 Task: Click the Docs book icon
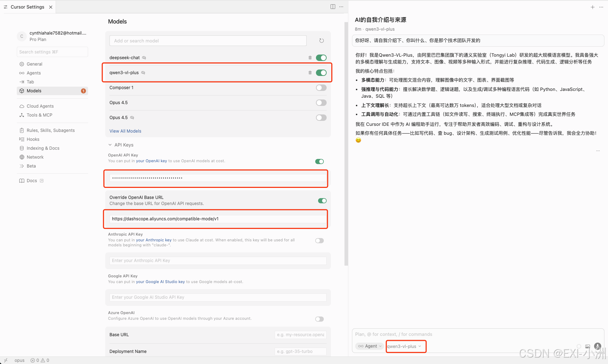tap(22, 181)
